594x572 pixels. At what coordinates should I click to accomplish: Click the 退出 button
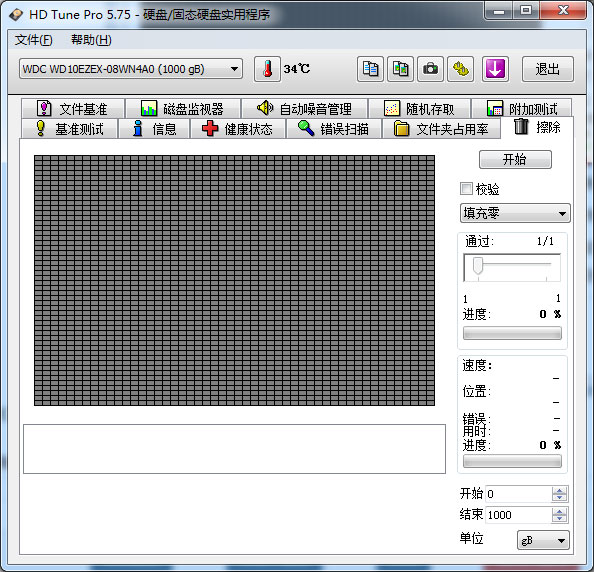tap(547, 69)
